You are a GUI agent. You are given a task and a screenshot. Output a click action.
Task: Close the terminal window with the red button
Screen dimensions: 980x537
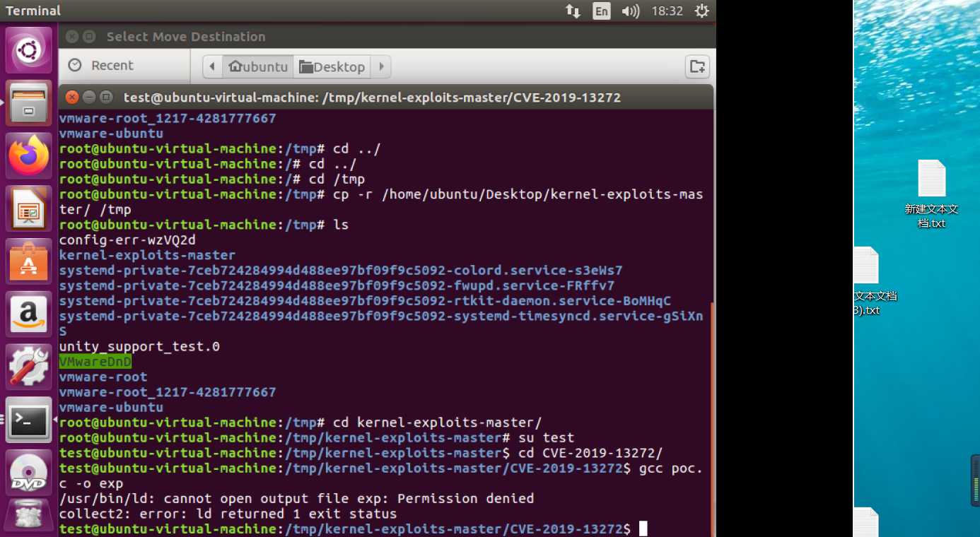(x=71, y=97)
